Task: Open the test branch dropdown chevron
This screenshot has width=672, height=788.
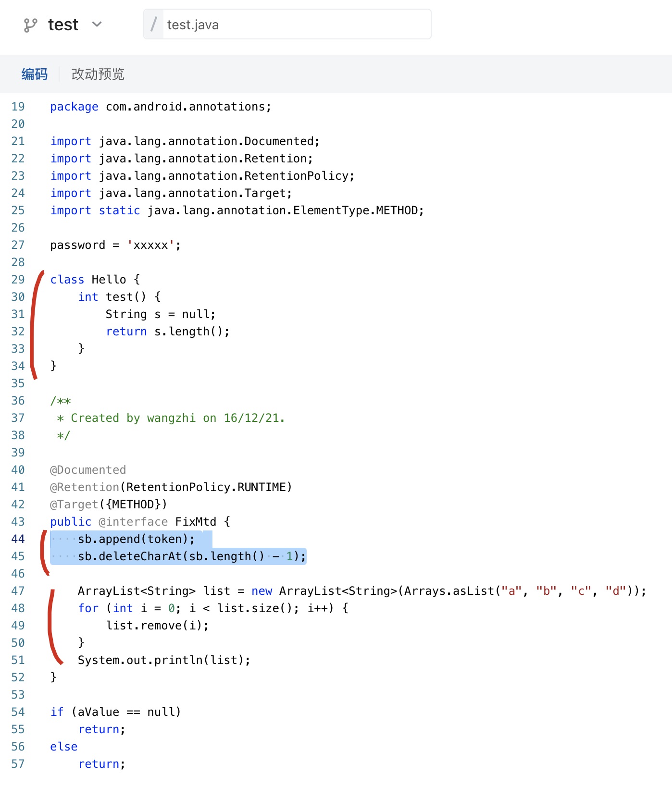Action: [97, 24]
